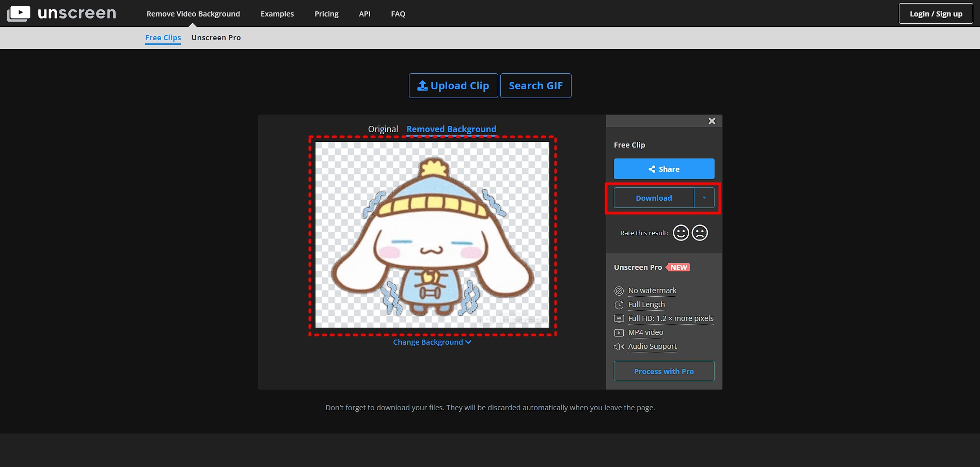Click the Full HD monitor icon
Screen dimensions: 980x467
[x=619, y=318]
